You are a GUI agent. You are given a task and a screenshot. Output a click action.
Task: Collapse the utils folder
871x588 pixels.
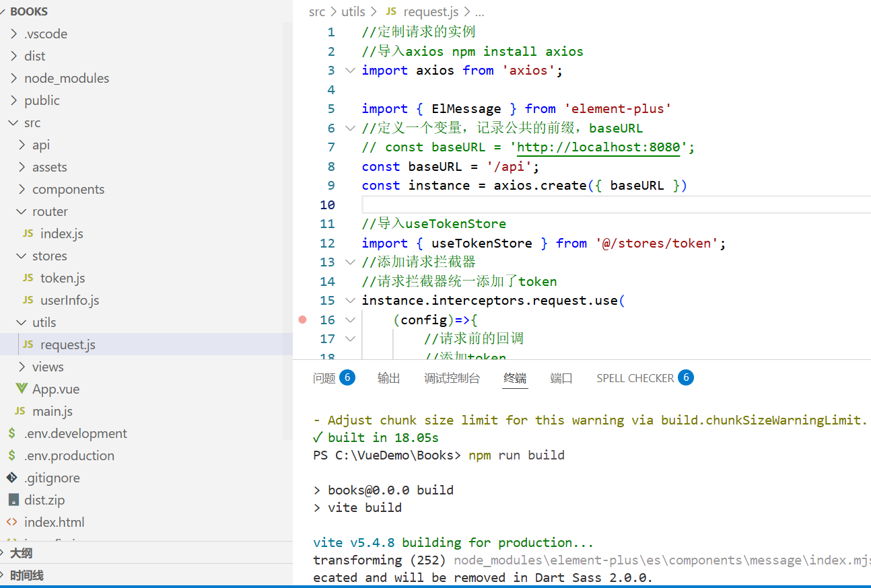[22, 322]
